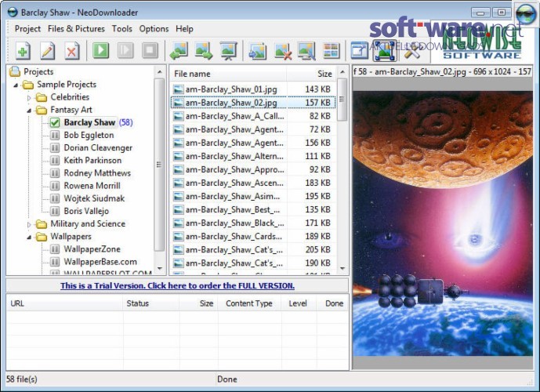
Task: Click the Edit Project pencil icon
Action: click(47, 51)
